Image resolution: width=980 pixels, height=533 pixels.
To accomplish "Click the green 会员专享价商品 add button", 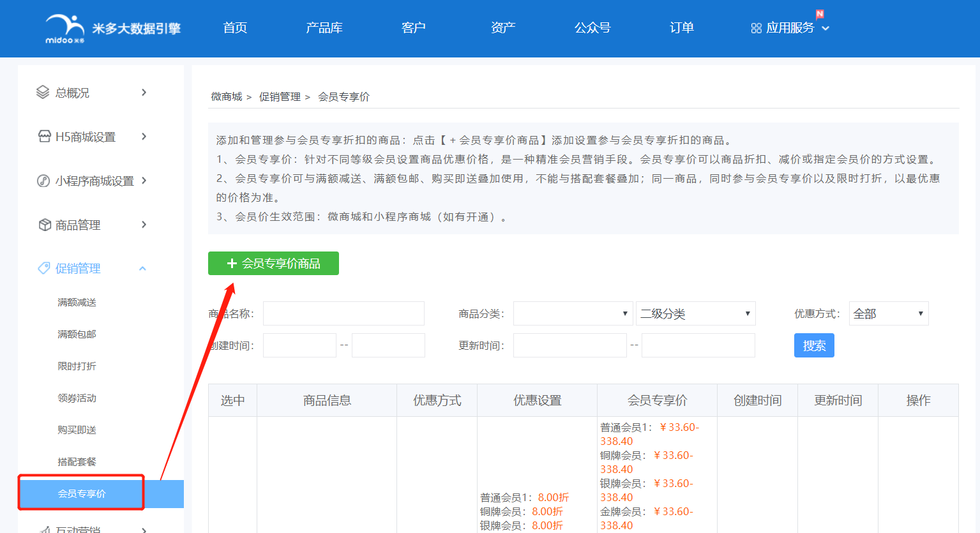I will [x=273, y=263].
